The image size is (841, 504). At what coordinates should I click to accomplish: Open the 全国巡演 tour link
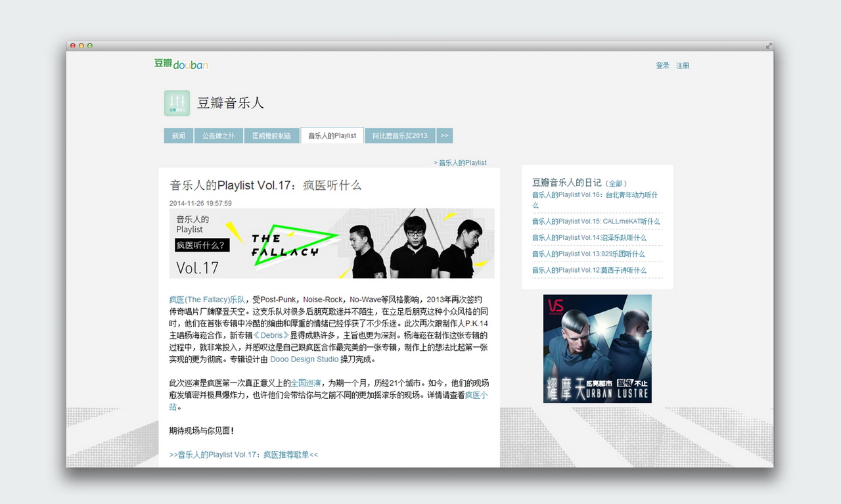coord(306,383)
